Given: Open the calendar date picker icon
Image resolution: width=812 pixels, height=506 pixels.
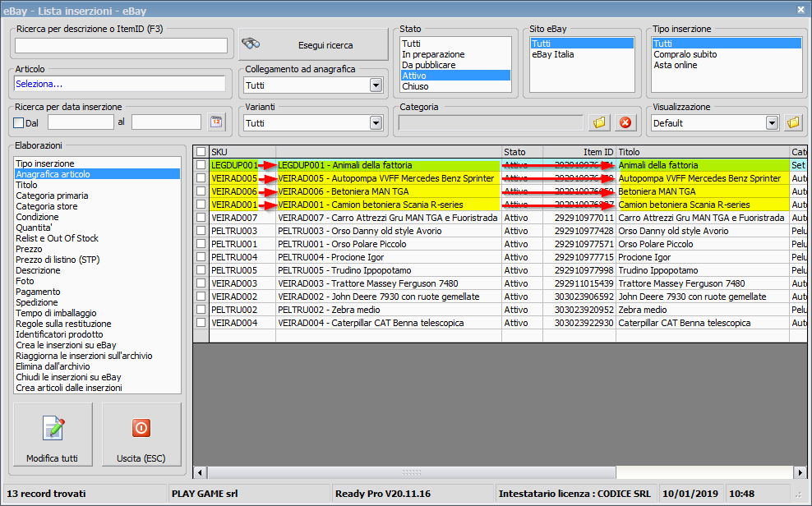Looking at the screenshot, I should 216,122.
